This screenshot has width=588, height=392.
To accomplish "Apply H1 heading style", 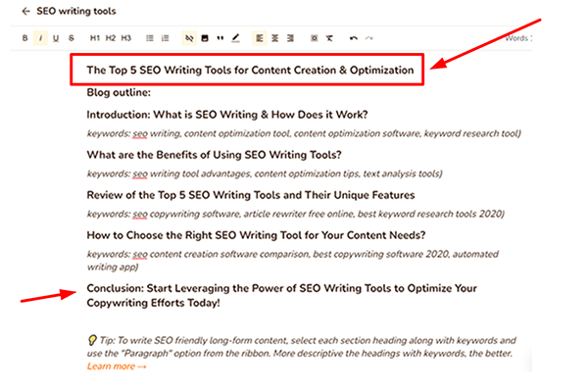I will pyautogui.click(x=95, y=38).
